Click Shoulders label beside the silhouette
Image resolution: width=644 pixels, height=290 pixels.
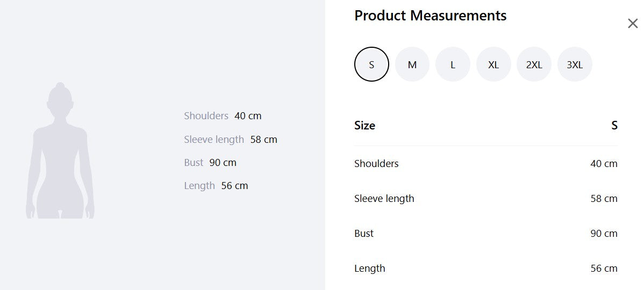click(x=206, y=116)
